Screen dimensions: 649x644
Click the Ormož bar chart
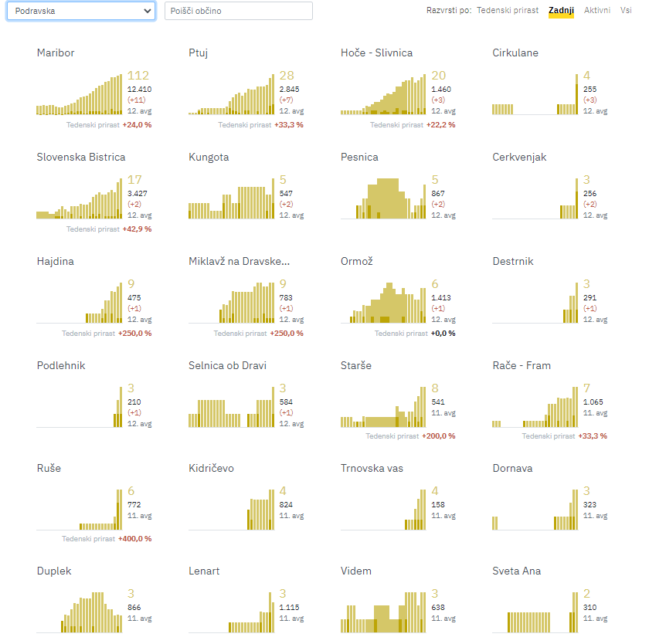tap(383, 303)
